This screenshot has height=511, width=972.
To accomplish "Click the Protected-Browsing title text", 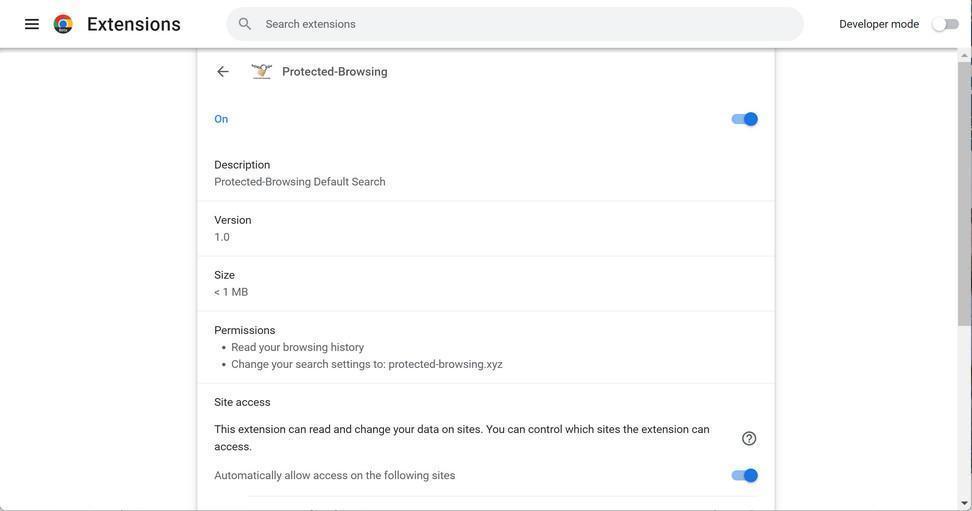I will [335, 72].
